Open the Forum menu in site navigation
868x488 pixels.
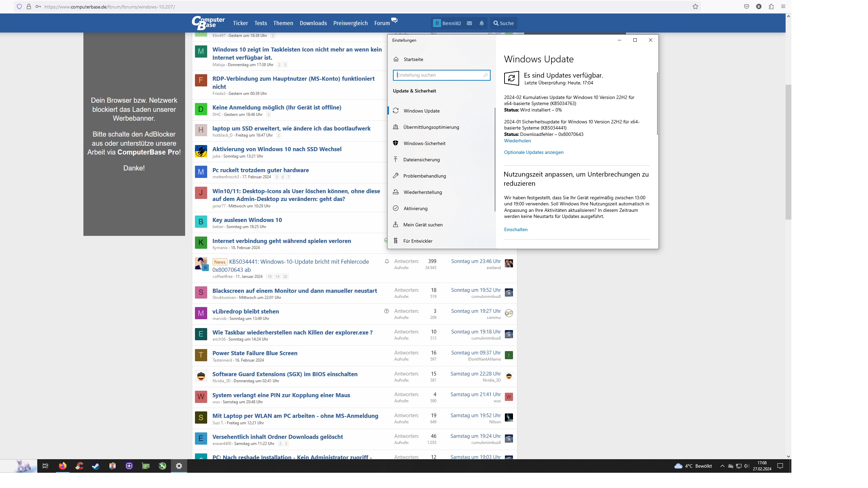click(382, 23)
